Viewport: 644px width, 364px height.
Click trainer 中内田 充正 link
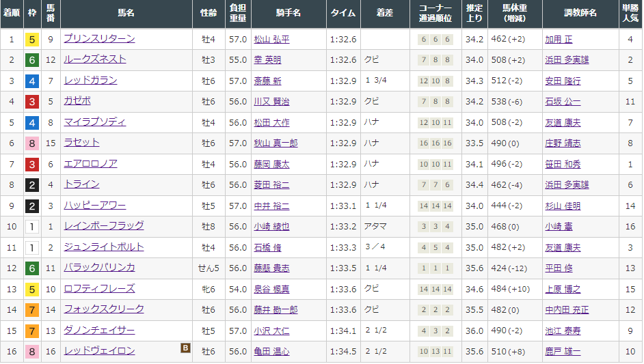[567, 310]
